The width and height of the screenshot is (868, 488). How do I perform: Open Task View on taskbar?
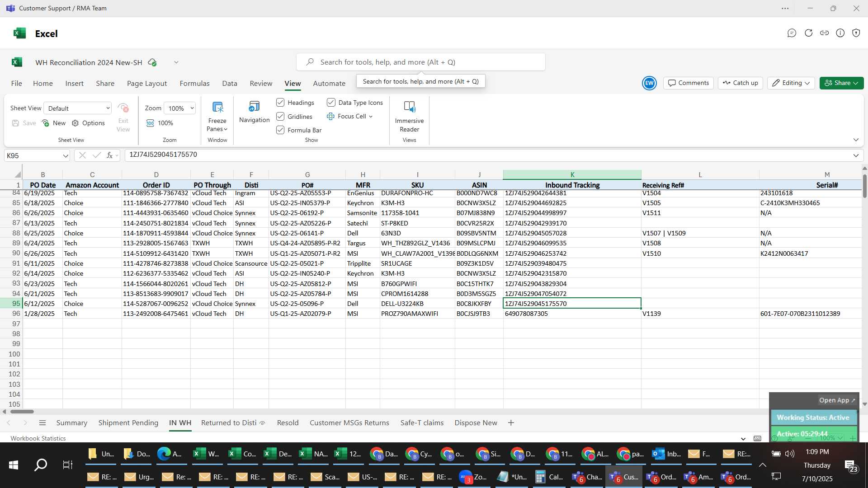67,465
